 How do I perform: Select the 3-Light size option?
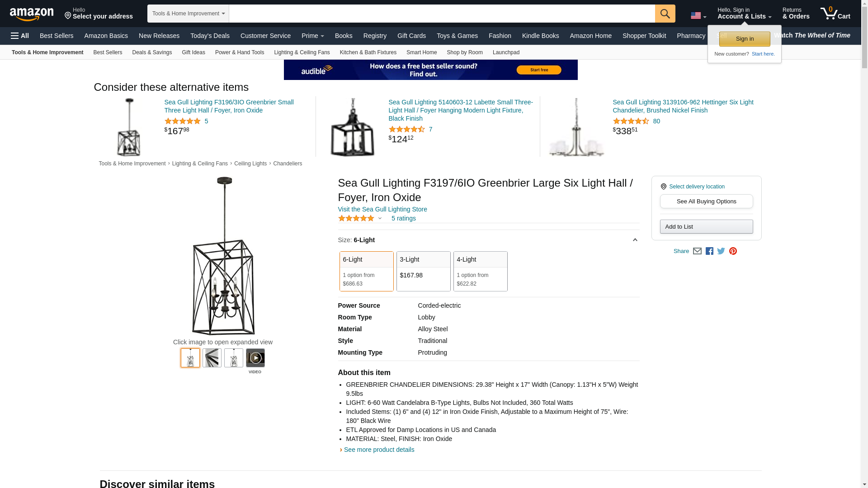(423, 271)
